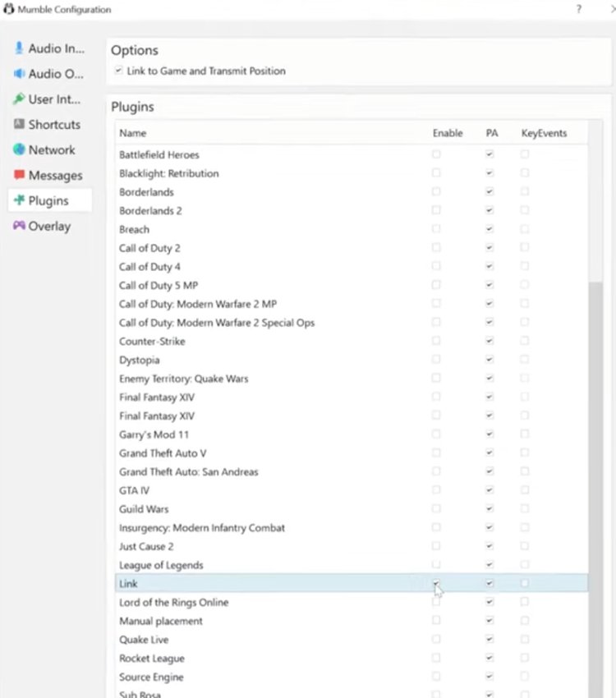
Task: Toggle PA checkbox for Borderlands 2
Action: [x=490, y=210]
